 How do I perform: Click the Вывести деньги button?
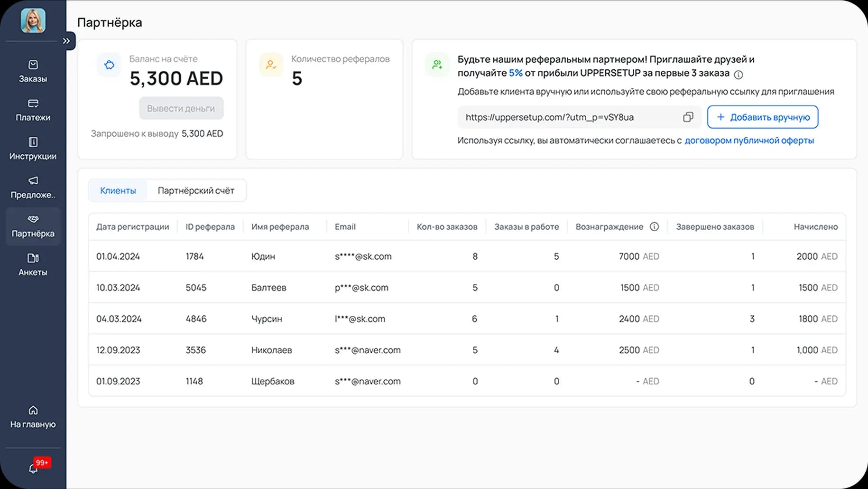181,109
